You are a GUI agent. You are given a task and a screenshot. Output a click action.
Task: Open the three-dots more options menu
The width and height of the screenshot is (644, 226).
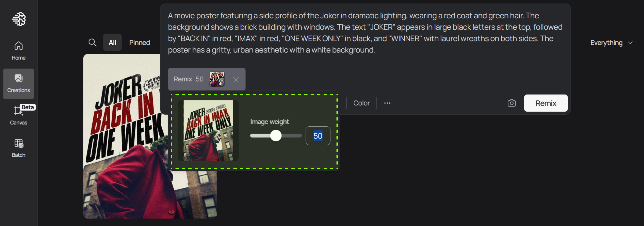pos(387,103)
